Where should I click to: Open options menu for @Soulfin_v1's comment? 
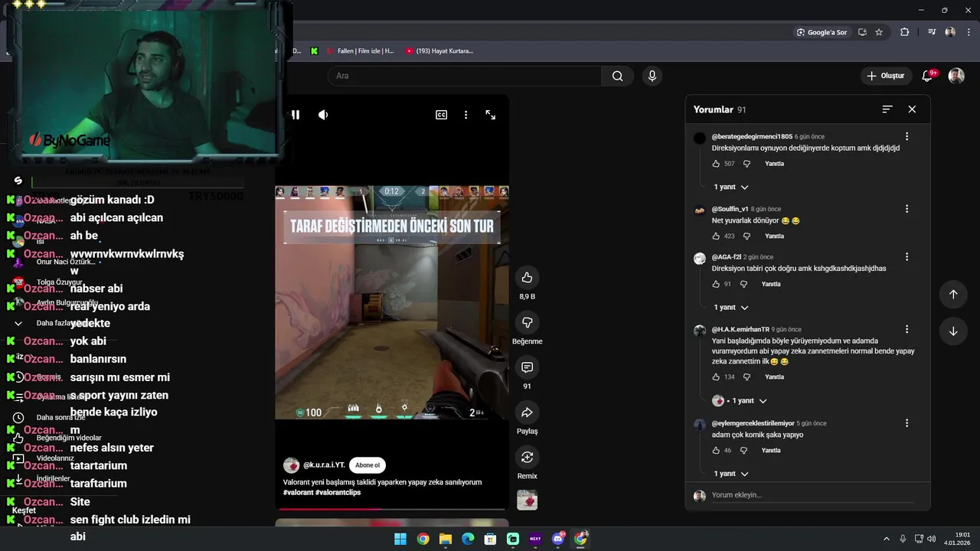907,209
